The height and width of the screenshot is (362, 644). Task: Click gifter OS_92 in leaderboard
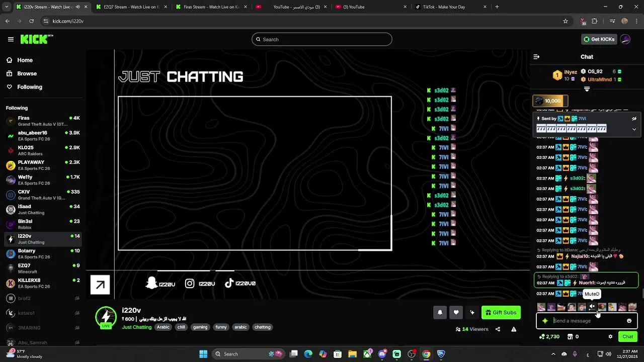pos(595,71)
